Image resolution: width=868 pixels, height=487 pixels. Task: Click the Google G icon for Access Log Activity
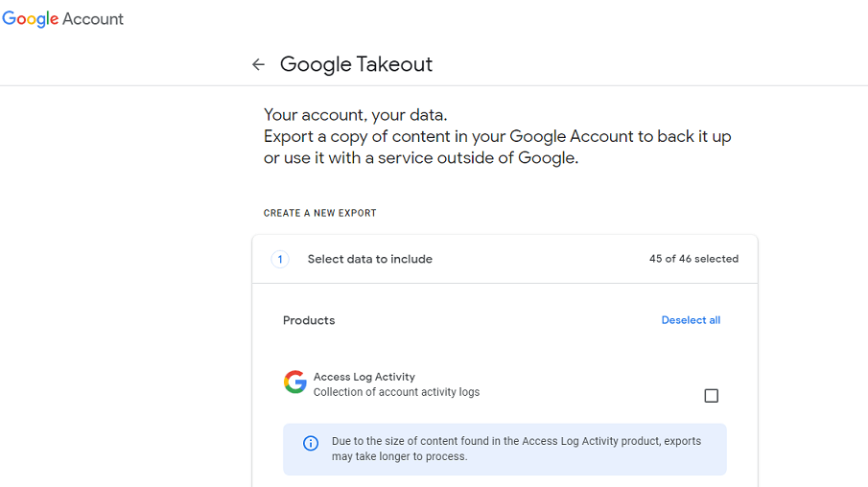coord(295,382)
